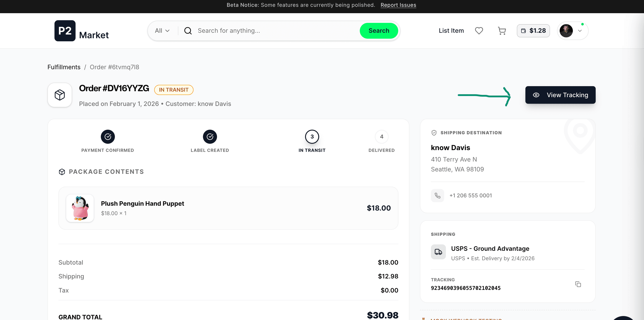Screen dimensions: 644x320
Task: Click the Label Created step circle
Action: (x=210, y=137)
